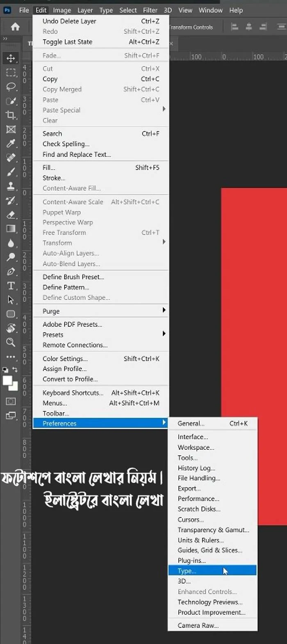Choose Keyboard Shortcuts...
287x644 pixels.
(x=101, y=392)
